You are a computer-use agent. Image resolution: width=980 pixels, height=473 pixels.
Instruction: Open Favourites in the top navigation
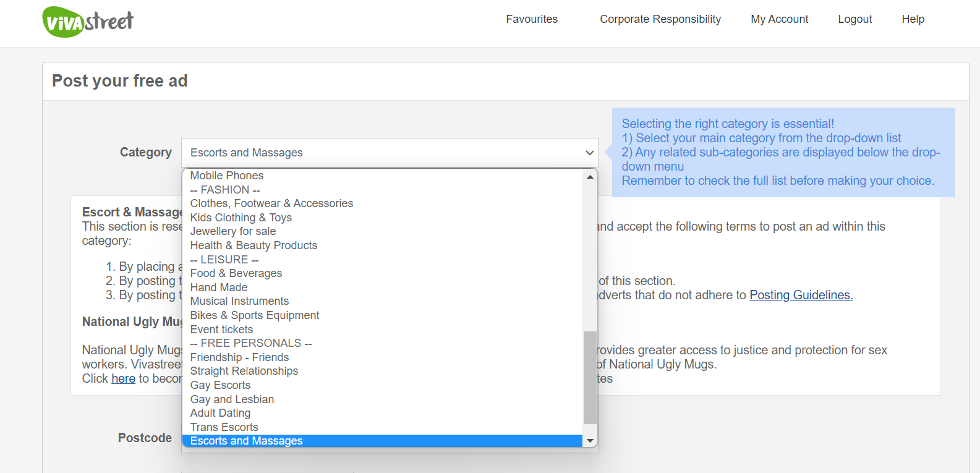click(532, 19)
